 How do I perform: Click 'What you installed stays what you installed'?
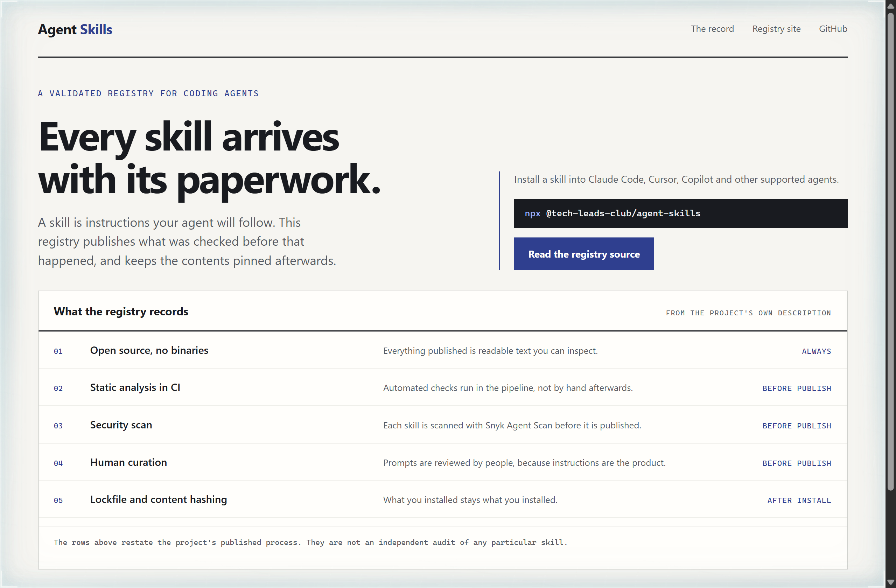(x=470, y=500)
